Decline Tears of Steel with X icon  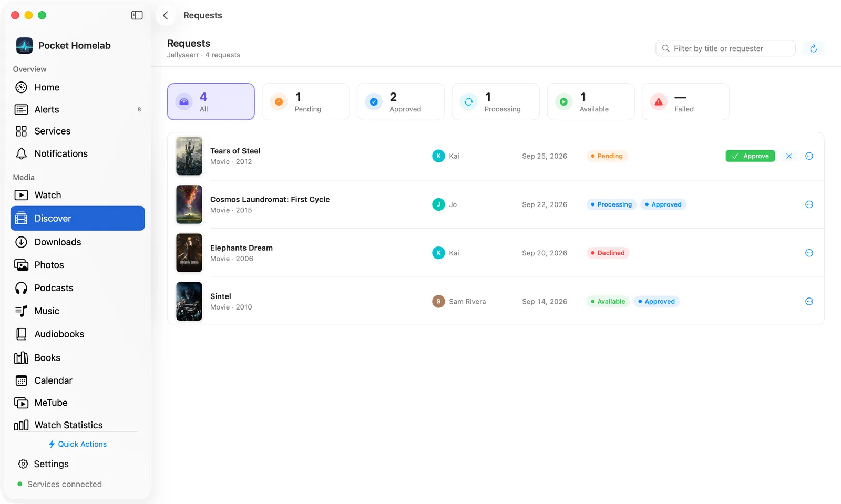788,156
